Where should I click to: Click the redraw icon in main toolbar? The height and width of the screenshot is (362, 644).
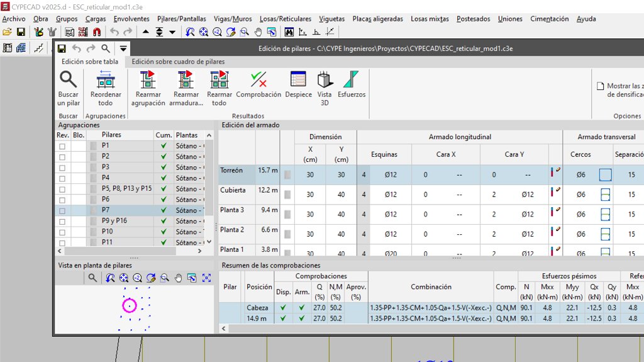tap(231, 32)
